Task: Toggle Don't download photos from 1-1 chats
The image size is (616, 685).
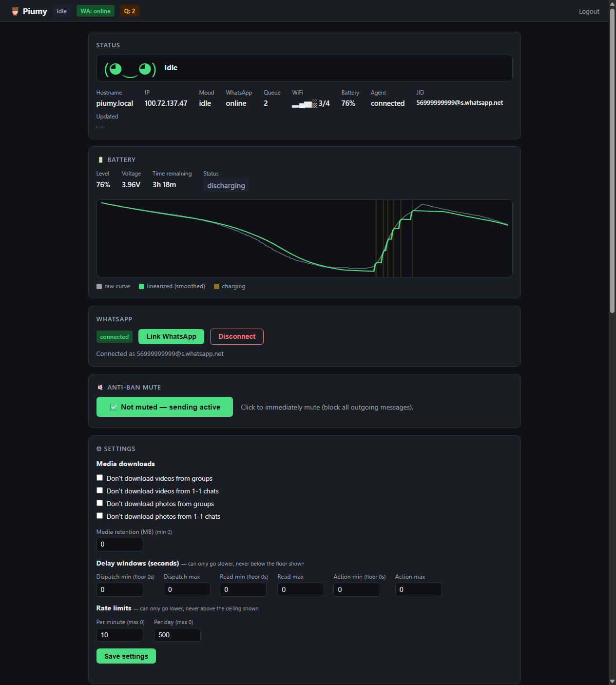Action: click(99, 516)
